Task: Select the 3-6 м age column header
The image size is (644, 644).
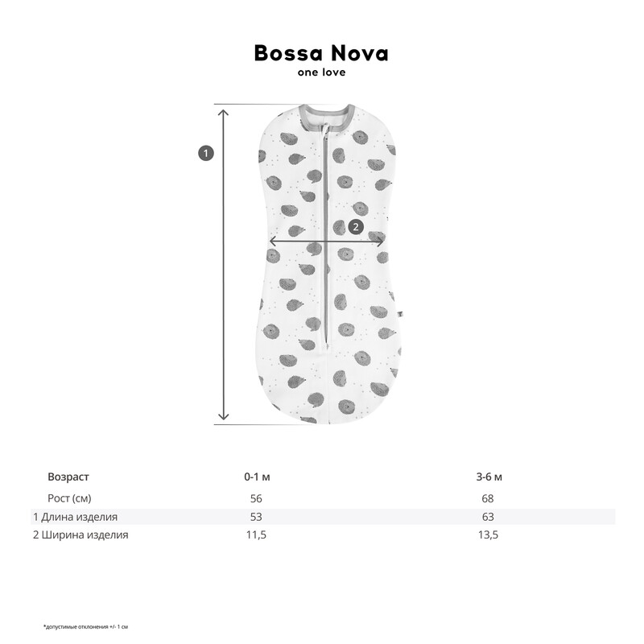Action: tap(489, 477)
